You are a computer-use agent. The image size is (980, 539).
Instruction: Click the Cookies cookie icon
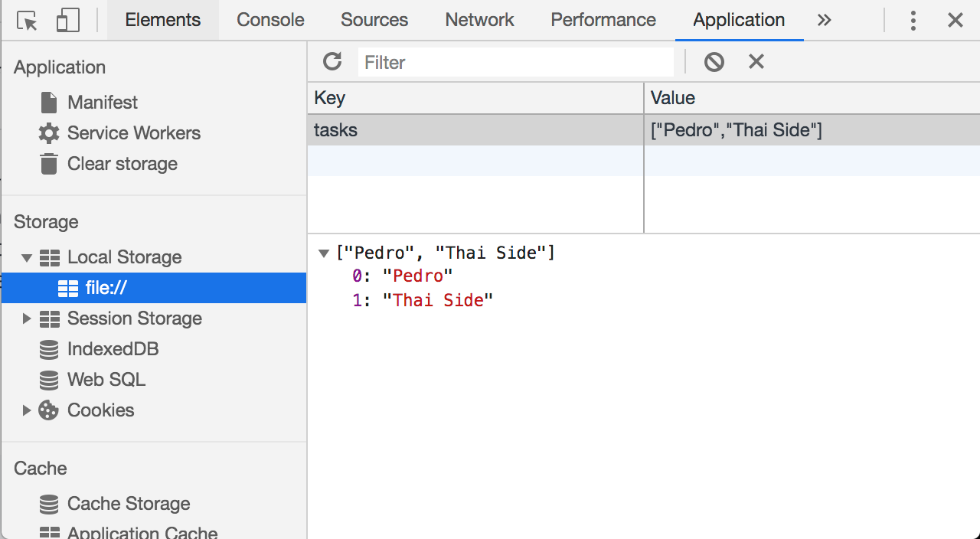click(49, 410)
